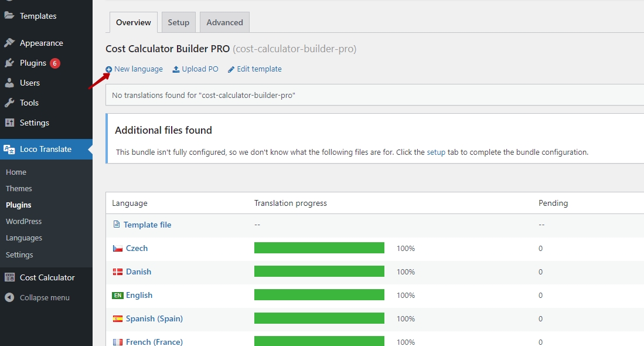The image size is (644, 346).
Task: Click the Templates folder icon in sidebar
Action: [9, 16]
